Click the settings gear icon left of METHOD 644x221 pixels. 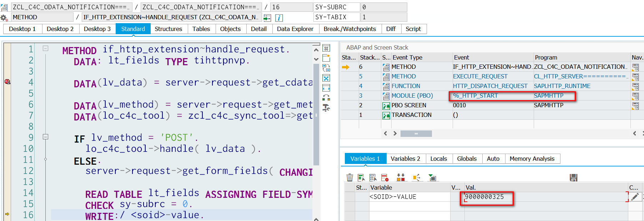[4, 17]
